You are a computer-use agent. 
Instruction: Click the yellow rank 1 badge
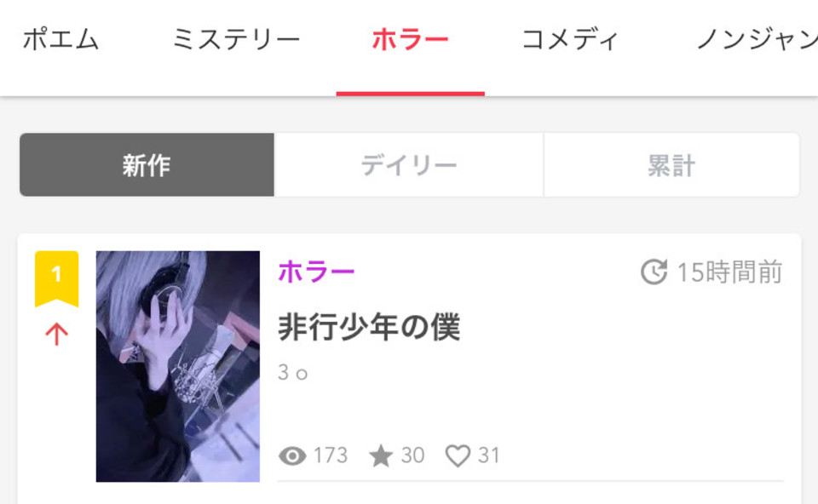point(56,278)
